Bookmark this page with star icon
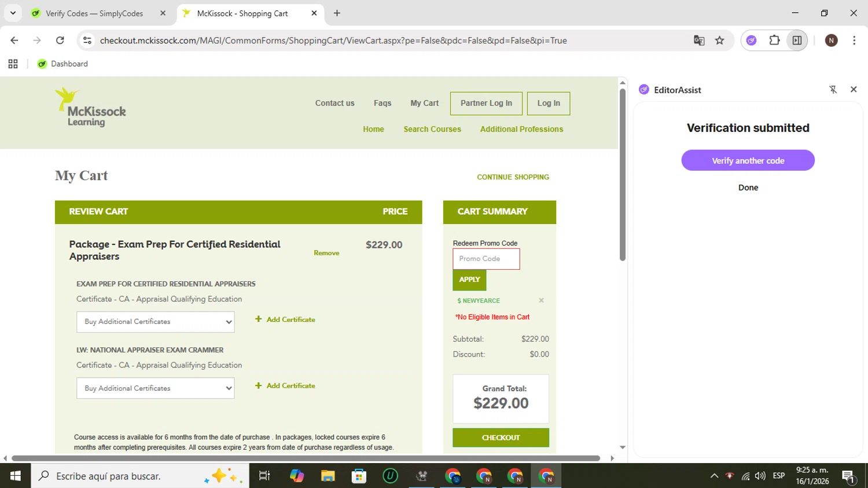This screenshot has height=488, width=868. 719,40
